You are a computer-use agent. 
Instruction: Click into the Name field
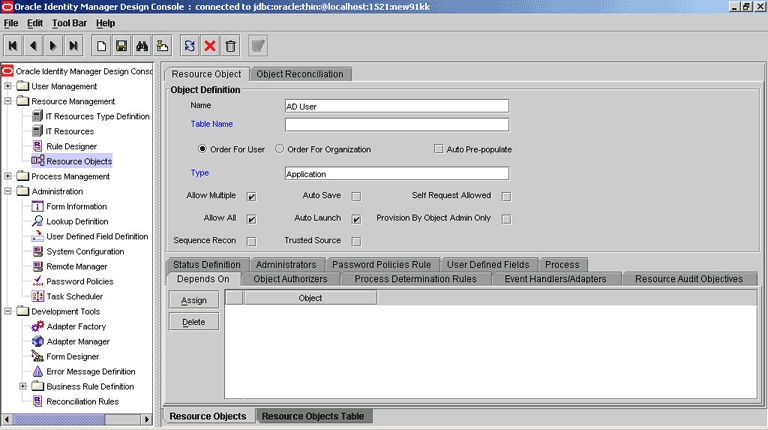[397, 106]
